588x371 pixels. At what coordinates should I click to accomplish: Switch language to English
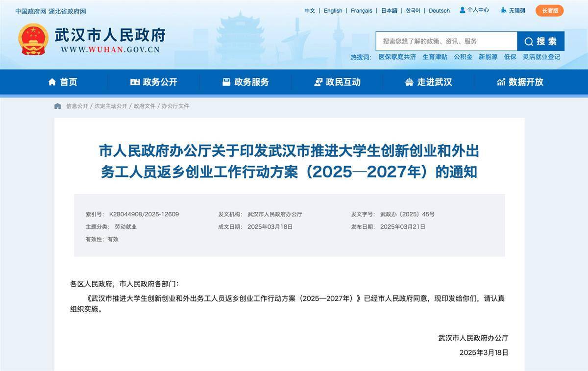(x=333, y=11)
